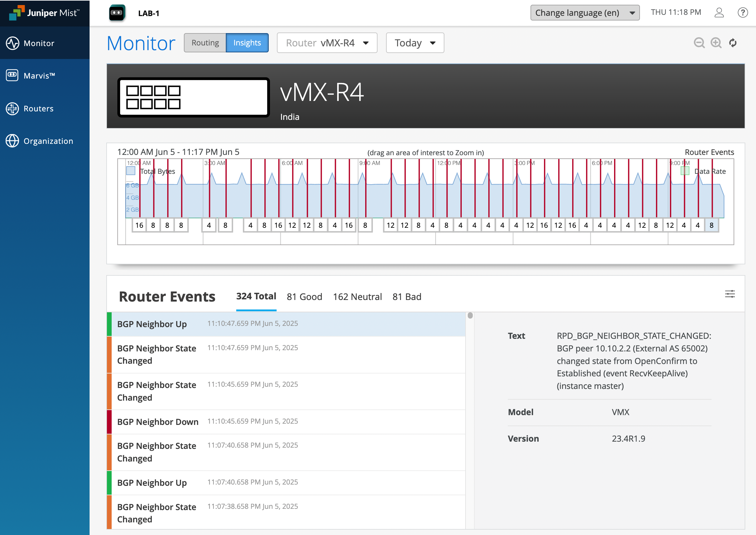Open the Organization sidebar section
This screenshot has height=535, width=756.
click(x=48, y=141)
